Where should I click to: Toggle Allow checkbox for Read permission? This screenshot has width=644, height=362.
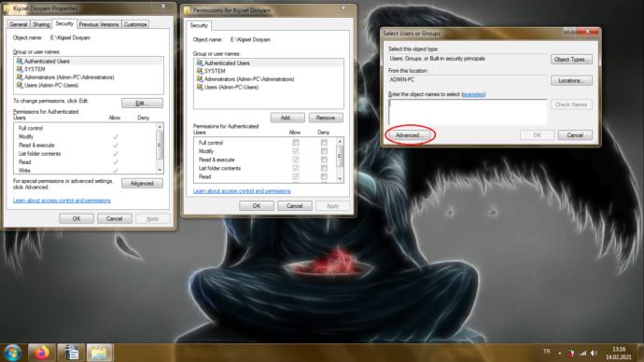click(296, 177)
